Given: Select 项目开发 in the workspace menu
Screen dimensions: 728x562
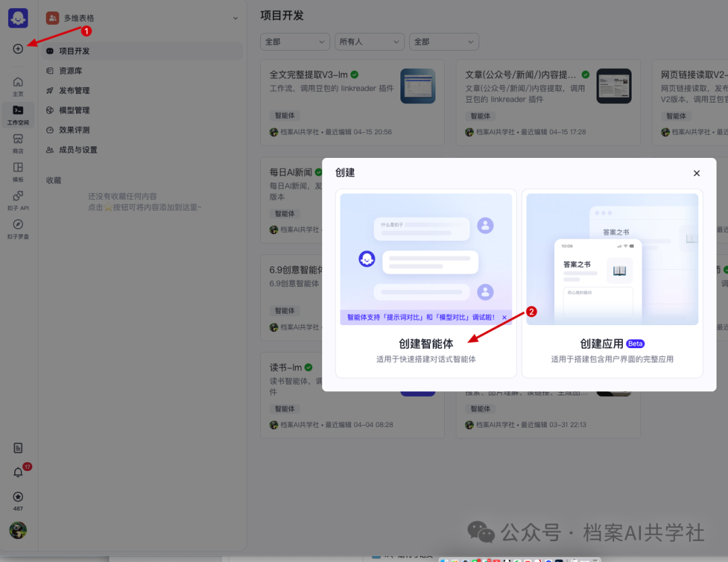Looking at the screenshot, I should point(142,51).
